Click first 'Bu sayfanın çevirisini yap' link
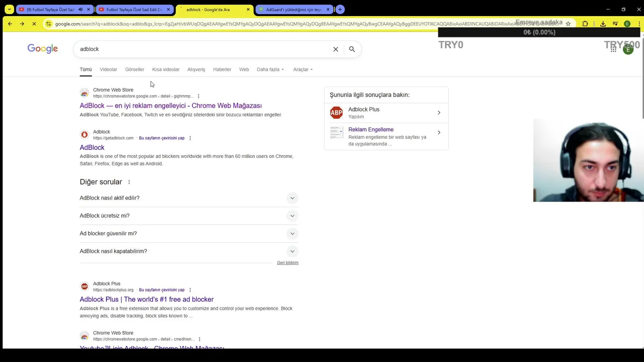Screen dimensions: 644x362 [162, 138]
